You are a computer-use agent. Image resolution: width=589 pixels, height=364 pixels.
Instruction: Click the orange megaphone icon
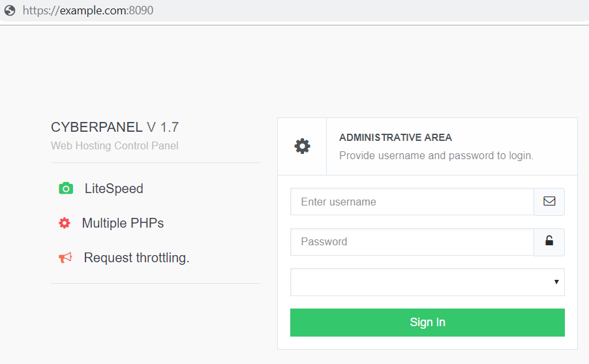point(65,258)
